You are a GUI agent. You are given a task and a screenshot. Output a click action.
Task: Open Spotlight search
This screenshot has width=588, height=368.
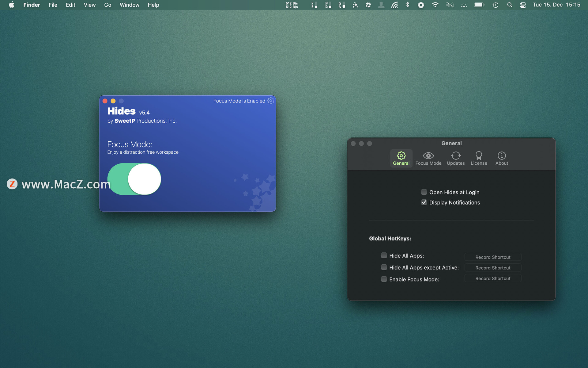pos(510,5)
